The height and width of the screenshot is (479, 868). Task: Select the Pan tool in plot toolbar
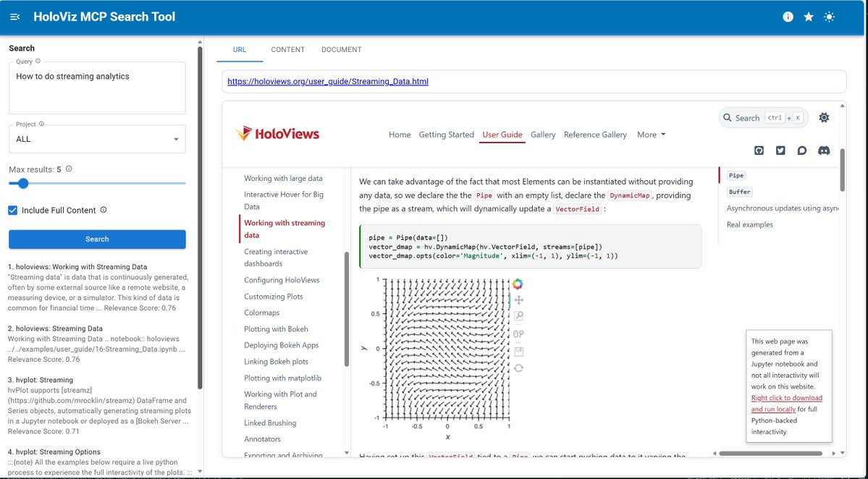coord(518,300)
